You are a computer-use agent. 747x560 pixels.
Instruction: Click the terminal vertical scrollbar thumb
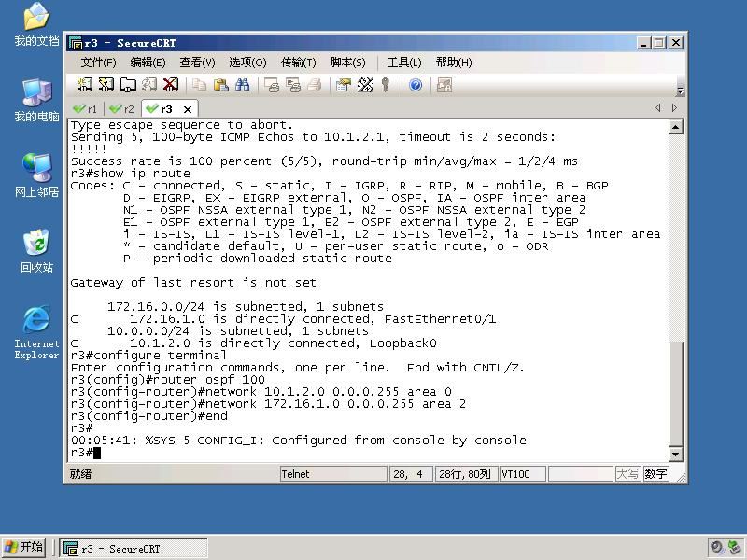point(675,393)
